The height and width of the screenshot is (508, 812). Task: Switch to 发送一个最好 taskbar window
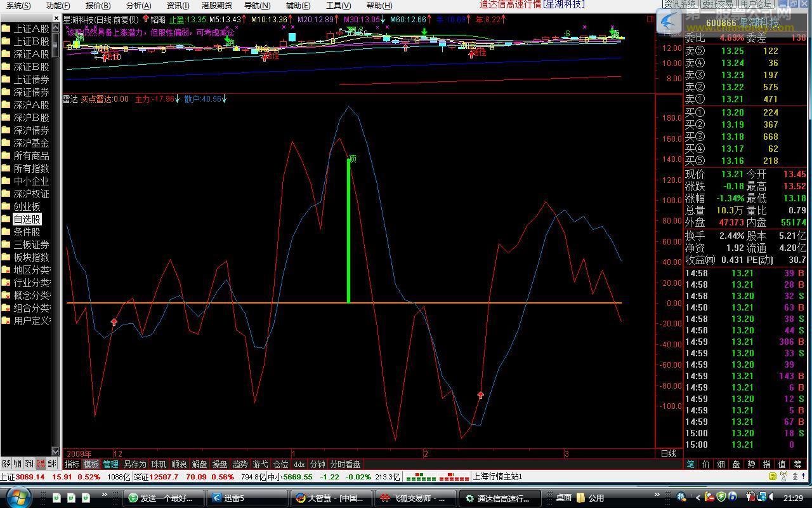point(164,498)
